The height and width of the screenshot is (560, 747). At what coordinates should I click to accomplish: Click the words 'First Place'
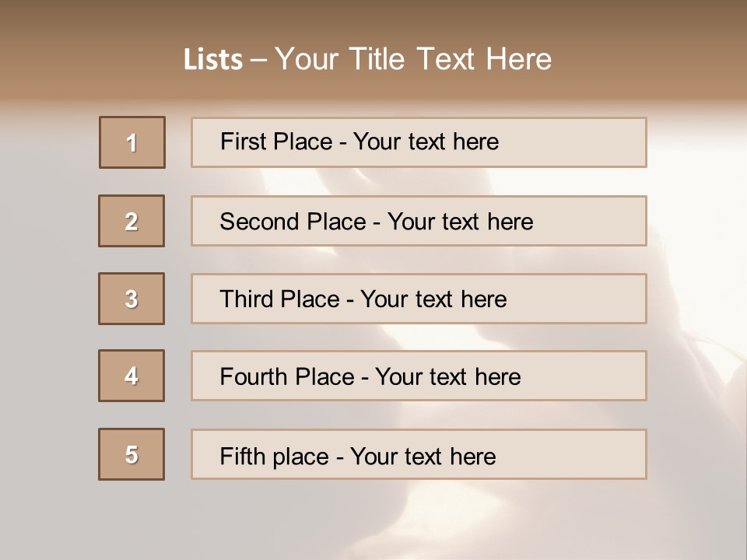276,142
